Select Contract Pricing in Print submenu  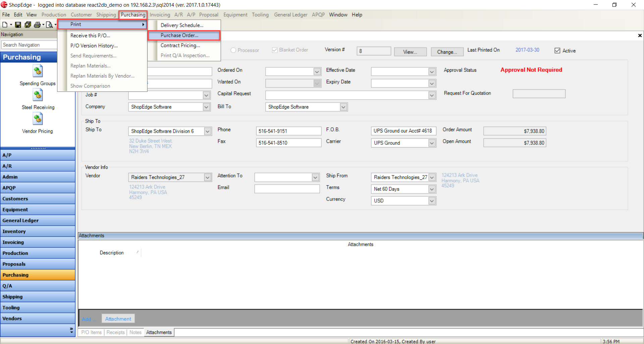(184, 45)
